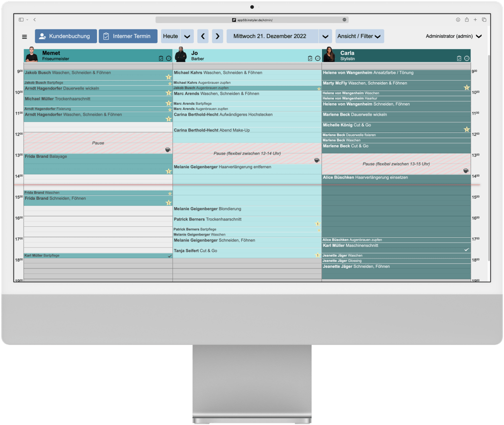Open Arndt Hagendorfer Waschen, Schneiden & Föhnen appointment

tap(98, 117)
